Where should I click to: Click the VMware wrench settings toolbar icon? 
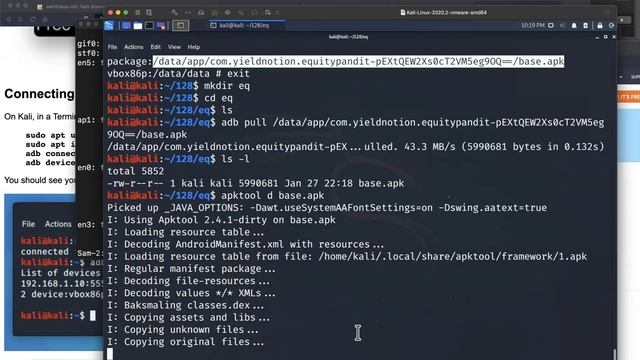click(x=175, y=13)
